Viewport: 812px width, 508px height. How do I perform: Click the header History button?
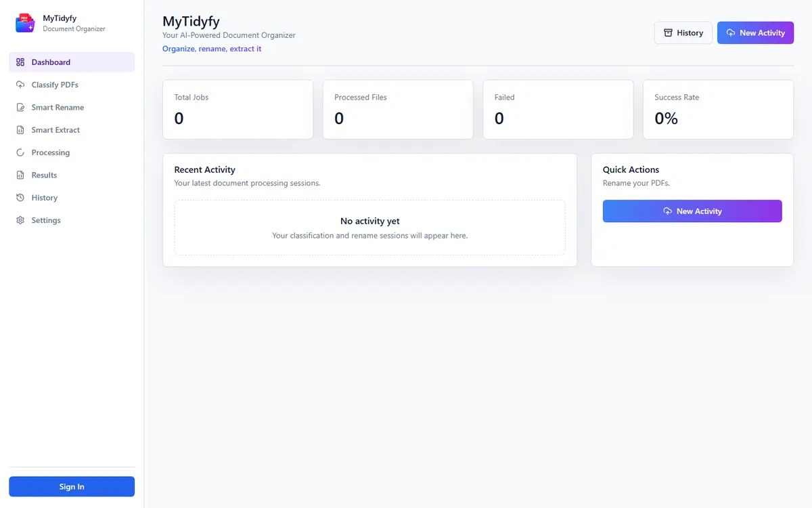(x=683, y=33)
